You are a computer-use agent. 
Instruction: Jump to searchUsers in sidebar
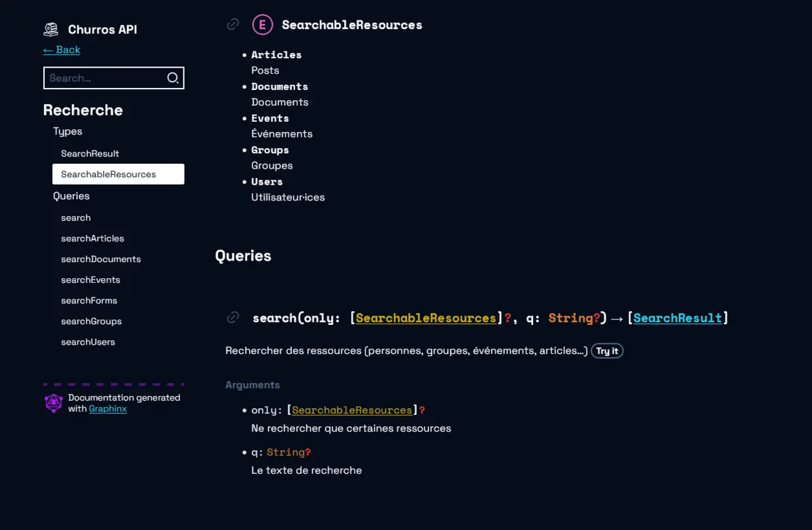(x=88, y=342)
